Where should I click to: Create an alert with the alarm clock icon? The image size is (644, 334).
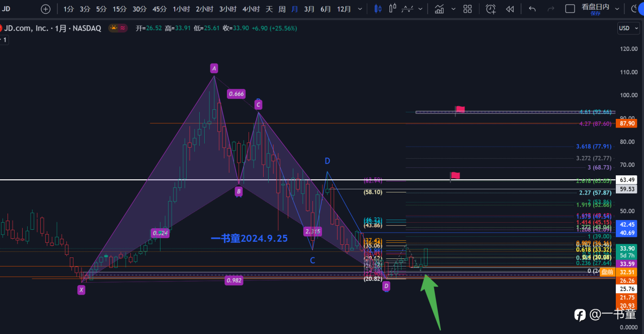click(491, 9)
